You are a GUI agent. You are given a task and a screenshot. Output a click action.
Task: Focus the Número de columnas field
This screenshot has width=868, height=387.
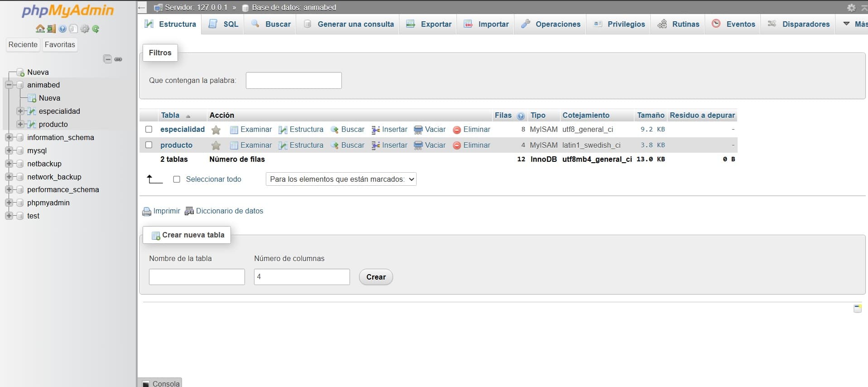[302, 277]
